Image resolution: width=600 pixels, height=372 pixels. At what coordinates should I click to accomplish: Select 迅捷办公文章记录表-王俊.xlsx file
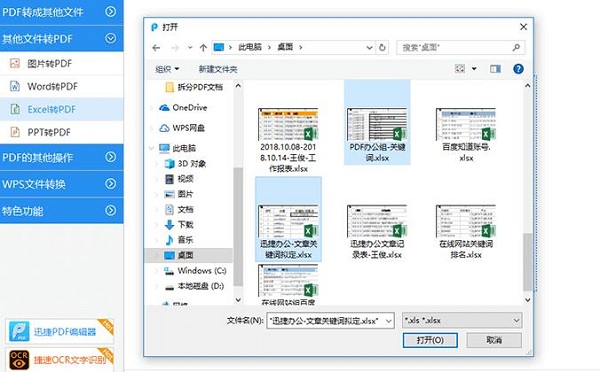377,232
